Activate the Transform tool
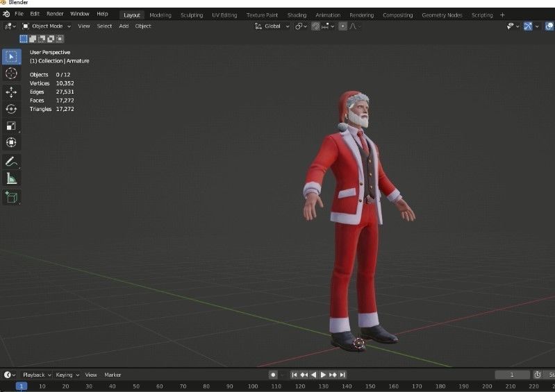The height and width of the screenshot is (392, 555). coord(11,142)
